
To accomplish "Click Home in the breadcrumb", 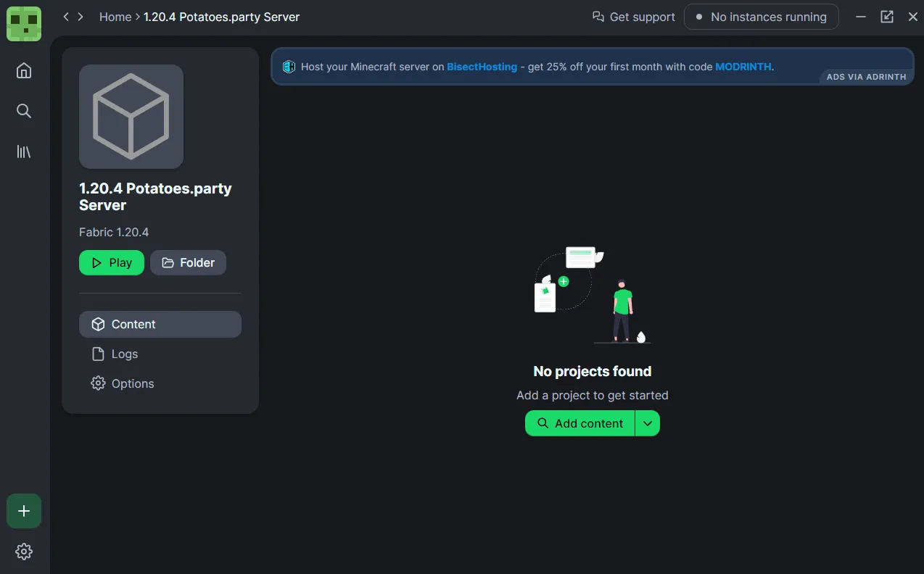I will pyautogui.click(x=115, y=17).
